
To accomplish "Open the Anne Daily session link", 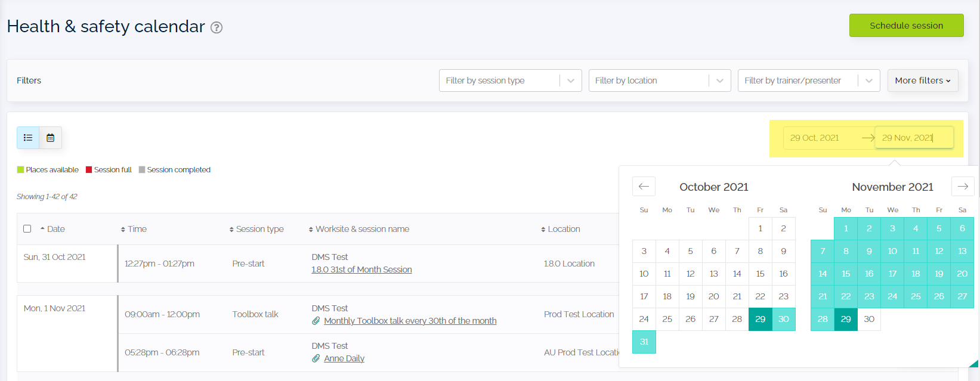I will tap(344, 358).
